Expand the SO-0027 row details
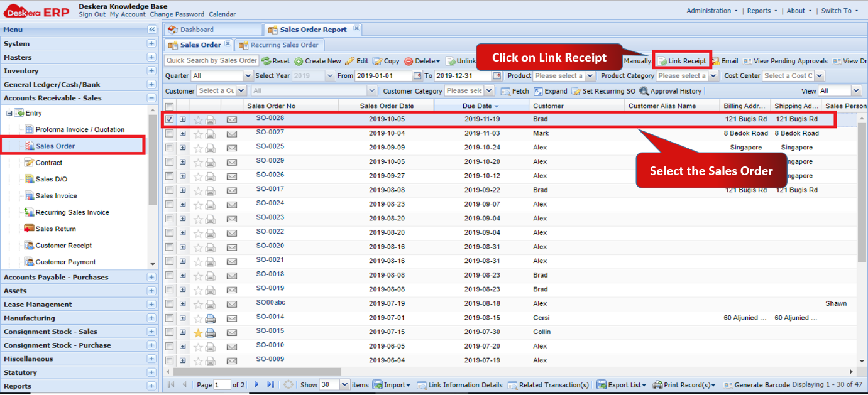This screenshot has width=868, height=395. pos(183,133)
